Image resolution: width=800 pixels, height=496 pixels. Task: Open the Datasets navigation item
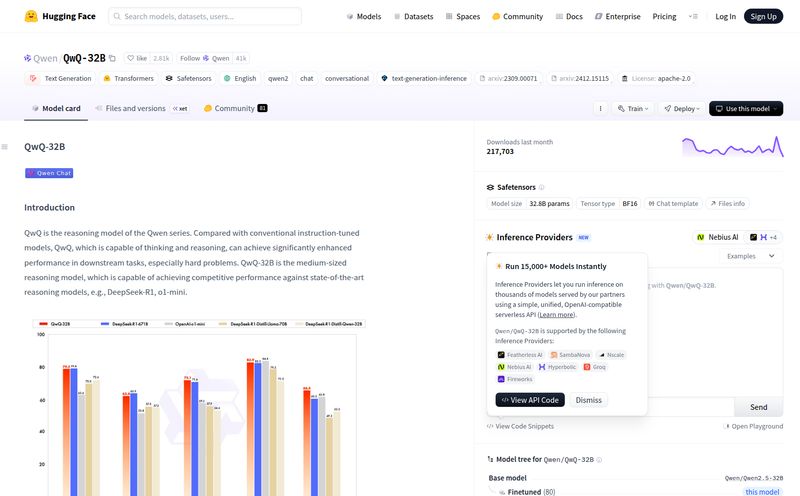[413, 16]
